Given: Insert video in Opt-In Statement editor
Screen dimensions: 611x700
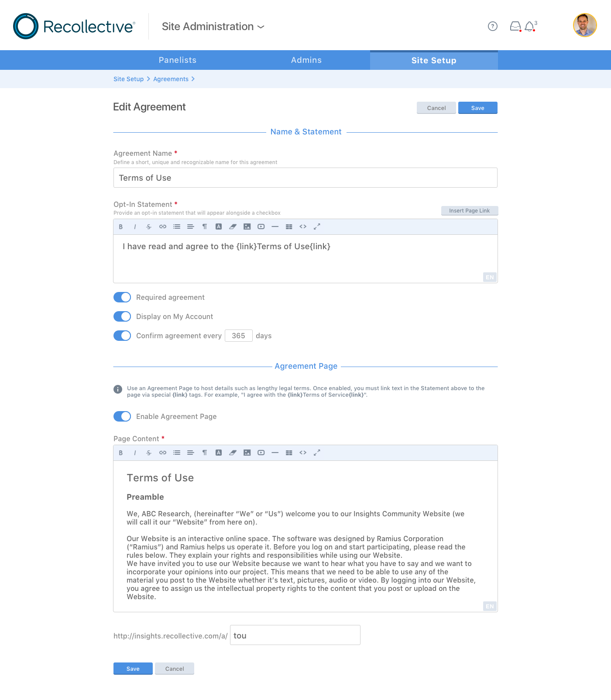Looking at the screenshot, I should 261,226.
